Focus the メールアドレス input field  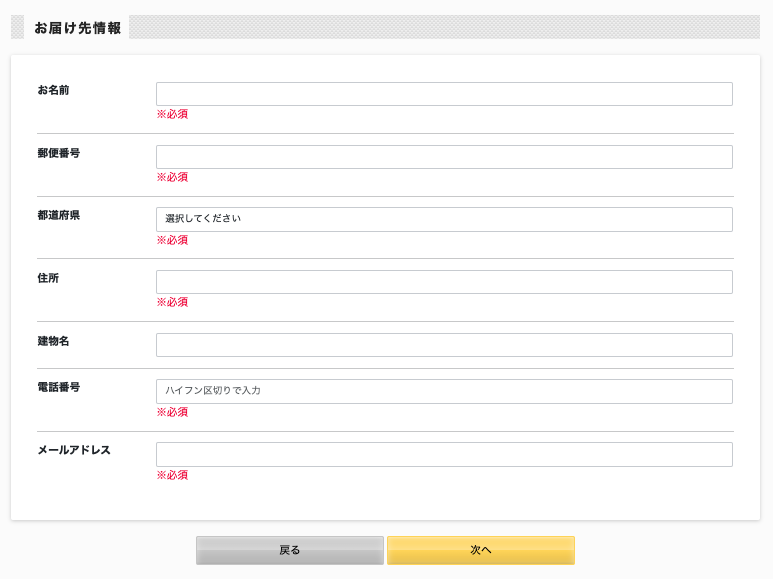(x=444, y=454)
